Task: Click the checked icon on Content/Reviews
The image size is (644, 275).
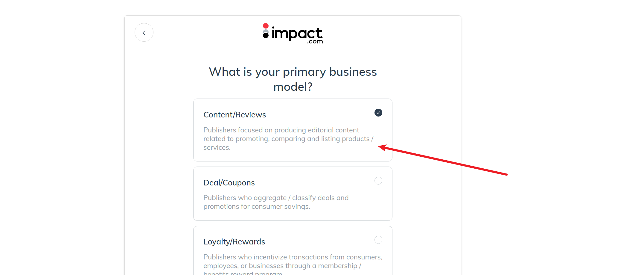Action: coord(378,113)
